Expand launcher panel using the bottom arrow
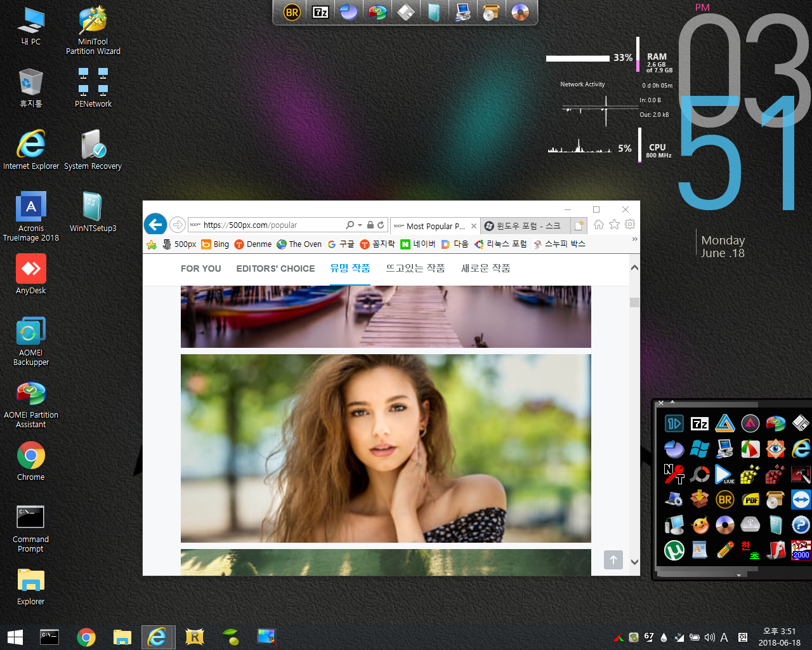The image size is (812, 650). 738,575
